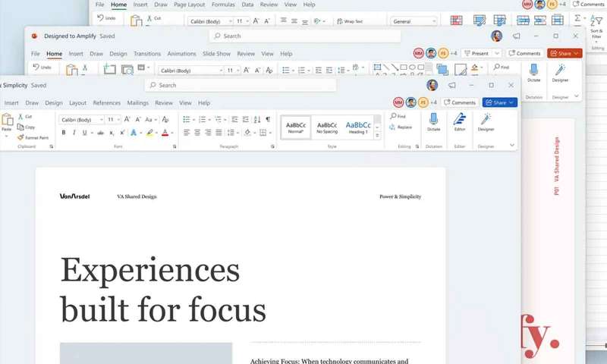Justify text in the Word ribbon
Image resolution: width=607 pixels, height=364 pixels.
click(x=219, y=133)
